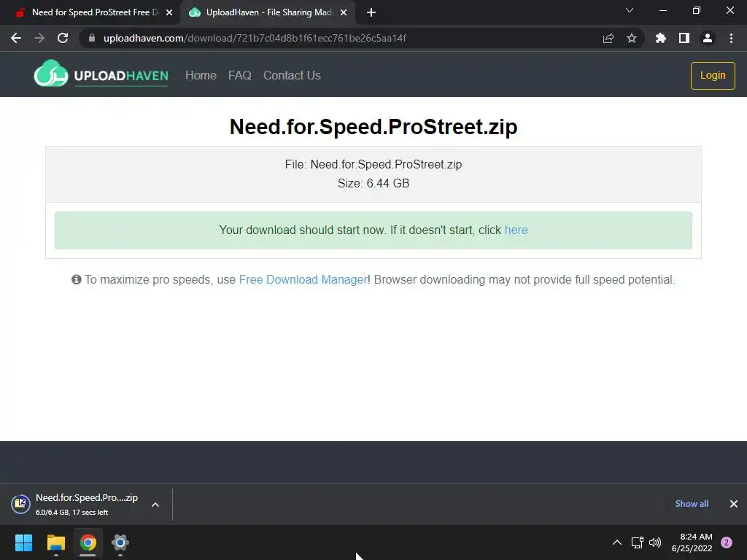Share this page using the share icon
Screen dimensions: 747x560
point(608,38)
